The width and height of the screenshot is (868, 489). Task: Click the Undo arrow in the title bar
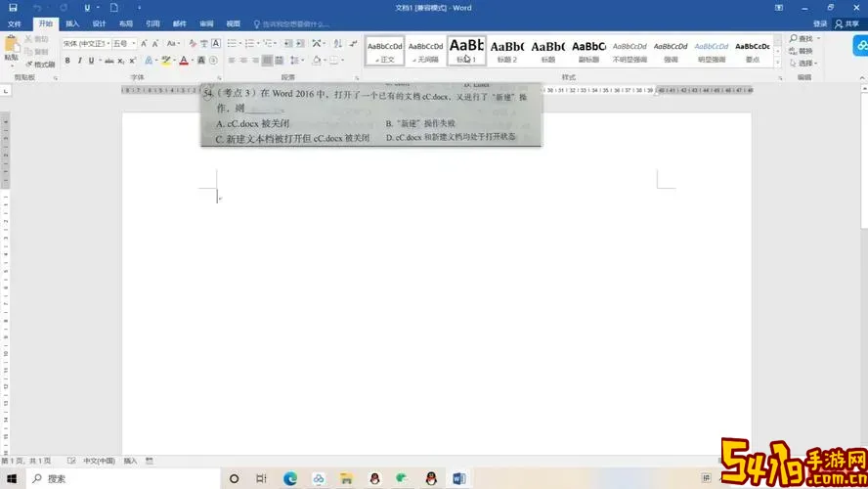[x=37, y=8]
